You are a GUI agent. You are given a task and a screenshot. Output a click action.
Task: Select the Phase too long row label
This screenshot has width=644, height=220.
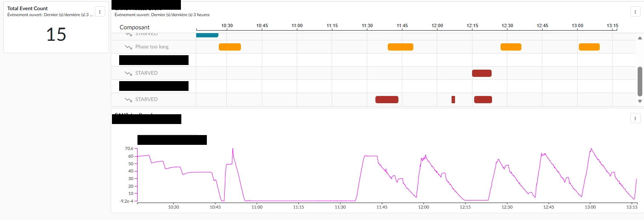coord(152,47)
